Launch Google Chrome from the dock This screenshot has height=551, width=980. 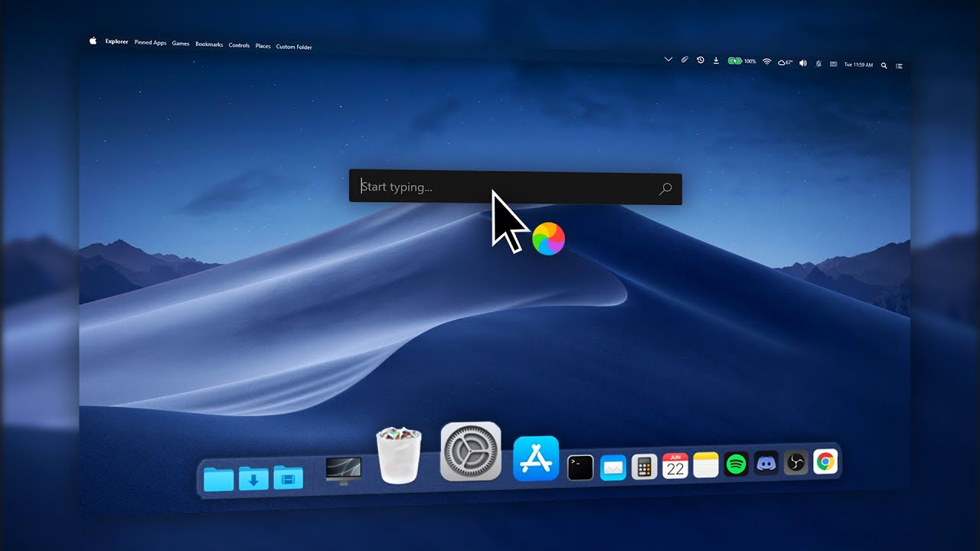pyautogui.click(x=825, y=461)
